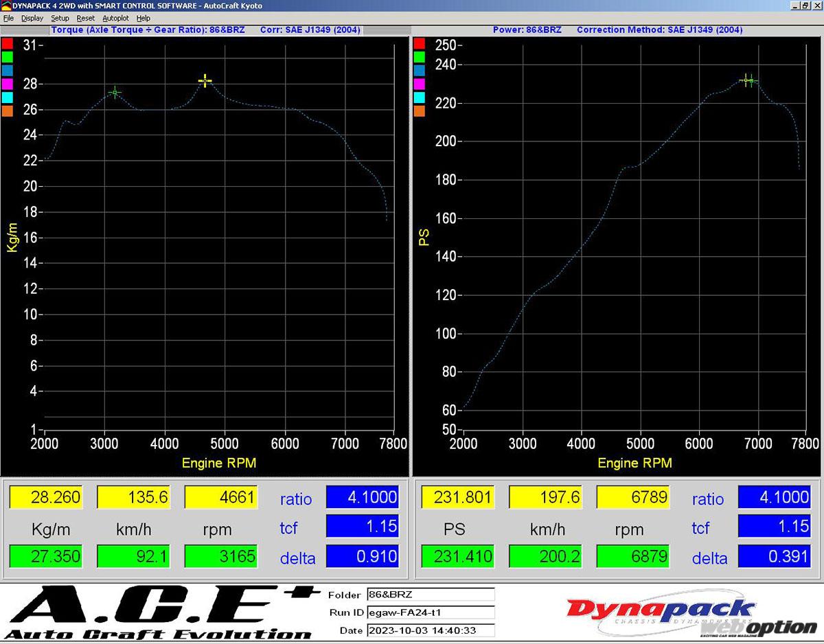
Task: Click the Run ID field egaw-FA24-t1
Action: tap(431, 612)
